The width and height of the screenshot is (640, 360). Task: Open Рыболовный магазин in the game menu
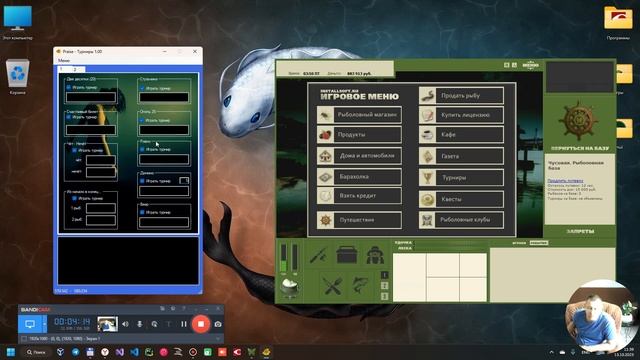click(x=359, y=115)
